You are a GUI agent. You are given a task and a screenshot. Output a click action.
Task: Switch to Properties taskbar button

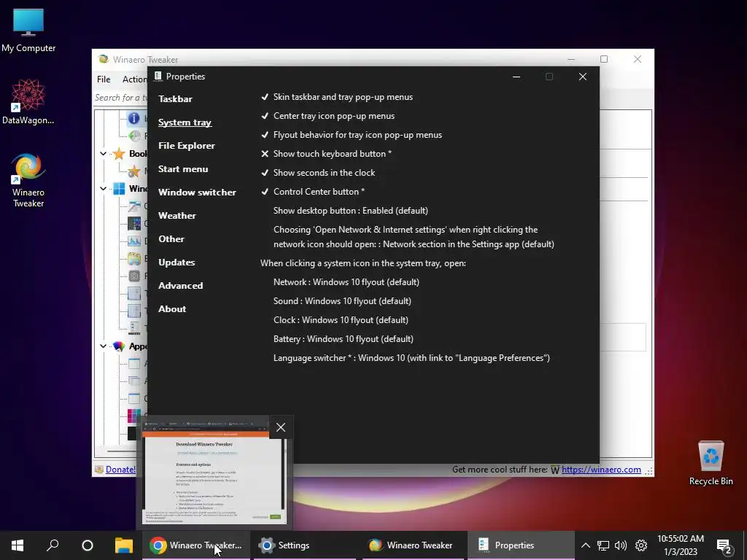tap(521, 545)
